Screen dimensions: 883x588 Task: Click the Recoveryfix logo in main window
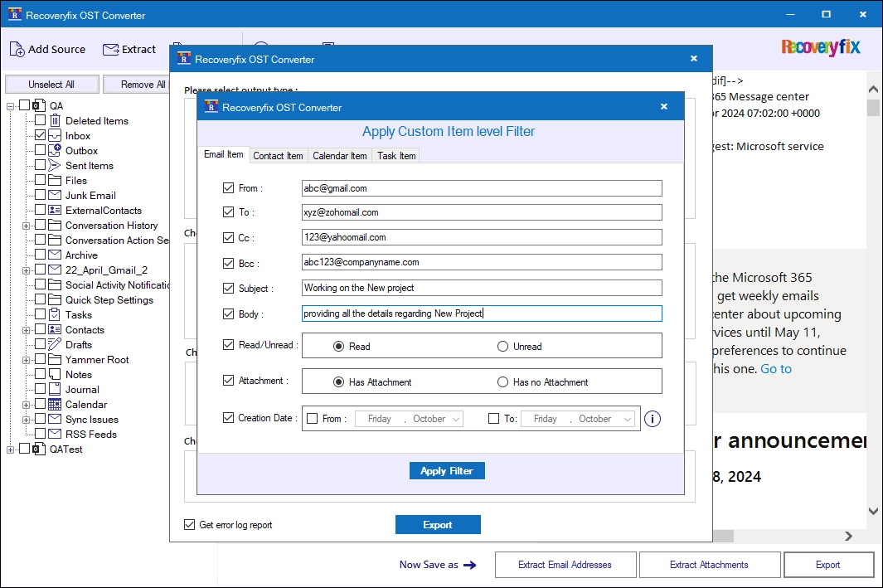821,47
